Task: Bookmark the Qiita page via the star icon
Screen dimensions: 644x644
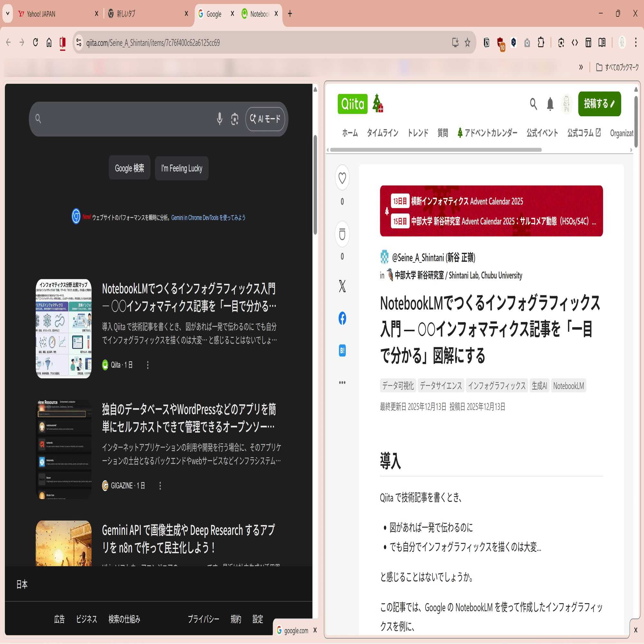Action: (x=467, y=43)
